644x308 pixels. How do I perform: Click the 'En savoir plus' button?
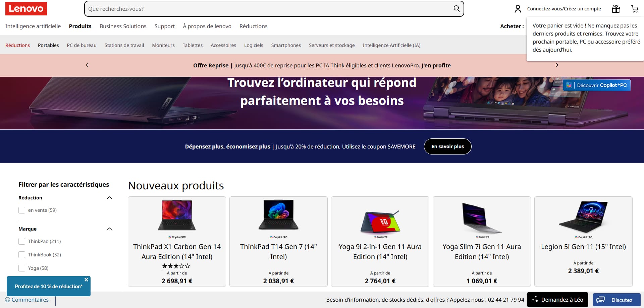[x=448, y=146]
